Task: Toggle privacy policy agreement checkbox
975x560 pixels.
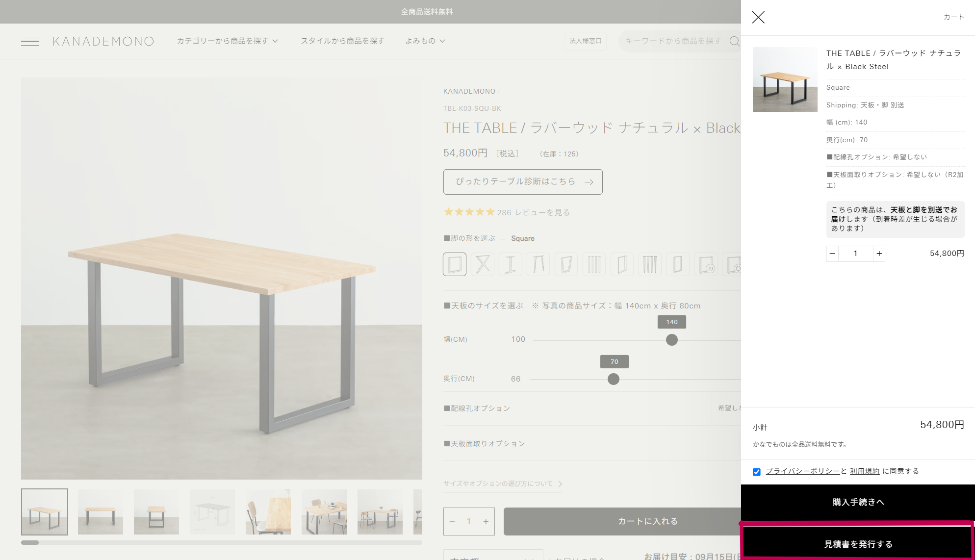Action: (x=757, y=472)
